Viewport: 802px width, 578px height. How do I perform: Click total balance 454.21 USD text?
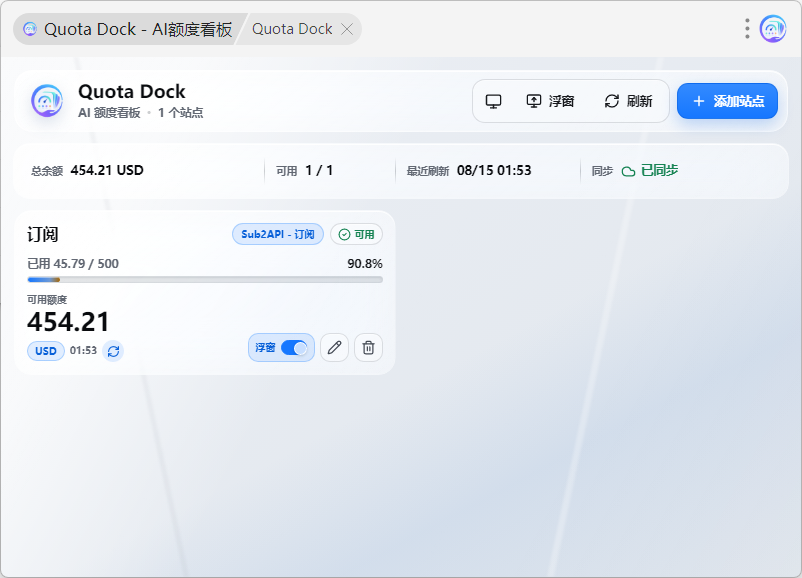pos(107,170)
